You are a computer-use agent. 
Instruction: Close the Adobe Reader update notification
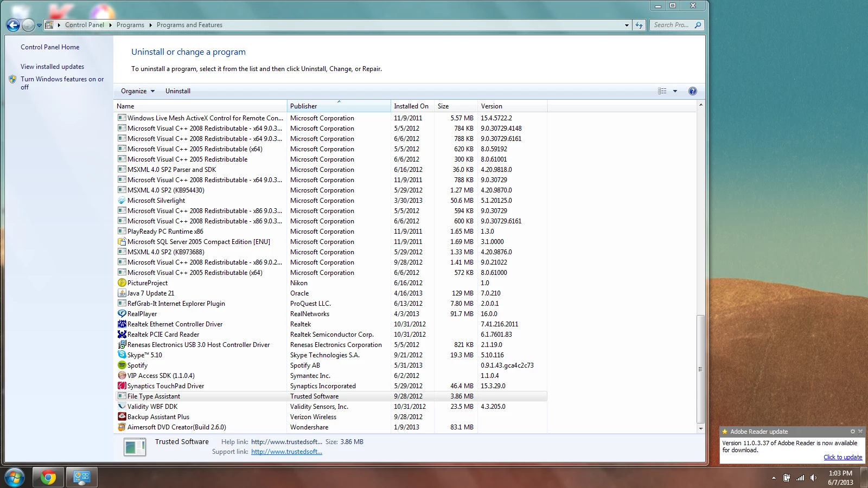(x=860, y=432)
